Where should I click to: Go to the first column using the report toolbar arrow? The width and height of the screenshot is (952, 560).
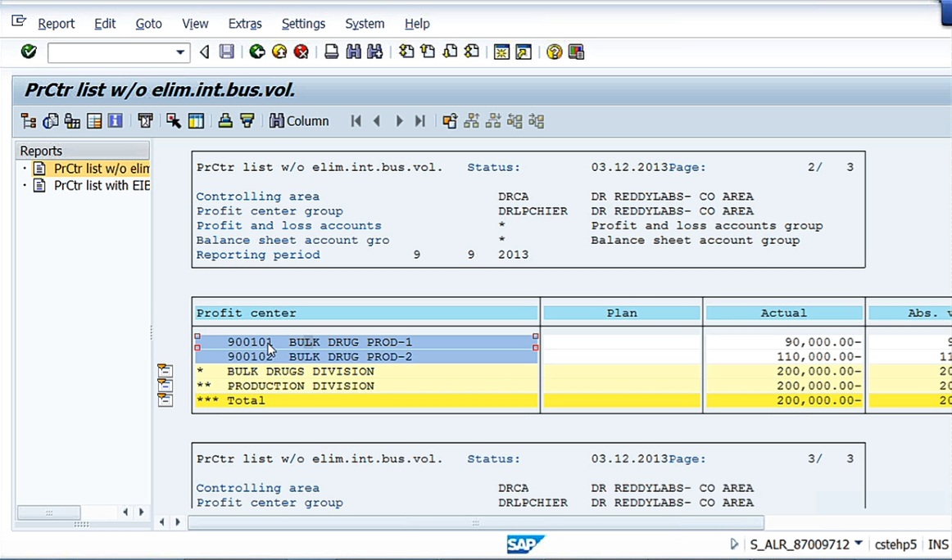[x=356, y=121]
